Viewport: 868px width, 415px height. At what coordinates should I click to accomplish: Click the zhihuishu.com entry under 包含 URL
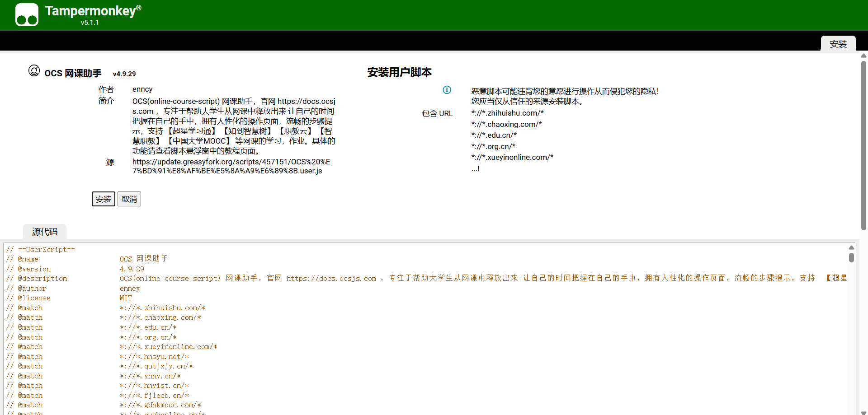[507, 113]
